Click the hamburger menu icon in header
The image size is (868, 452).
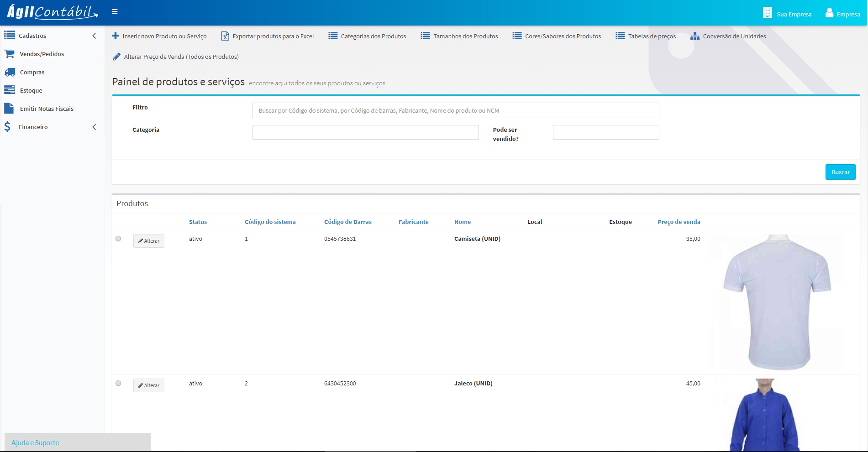(115, 11)
